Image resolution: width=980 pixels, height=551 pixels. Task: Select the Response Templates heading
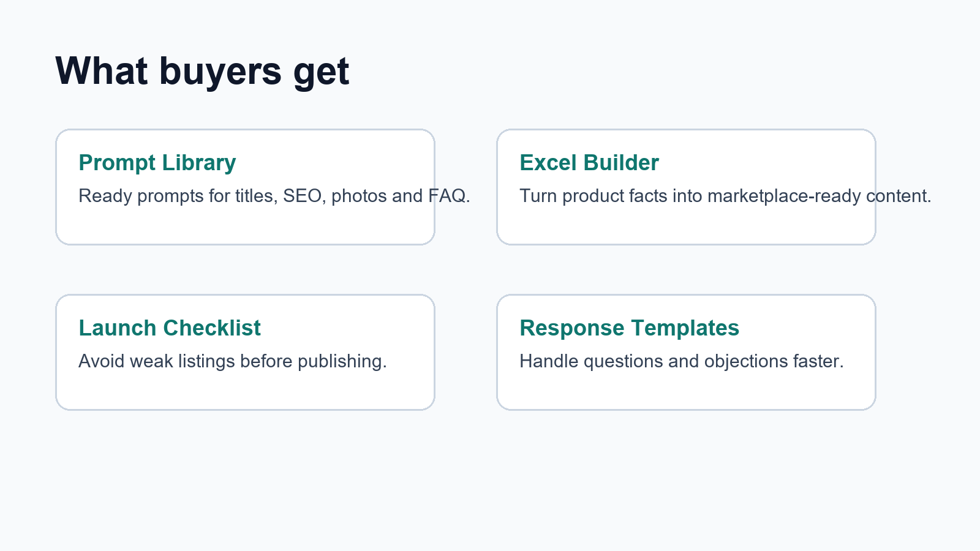tap(630, 328)
